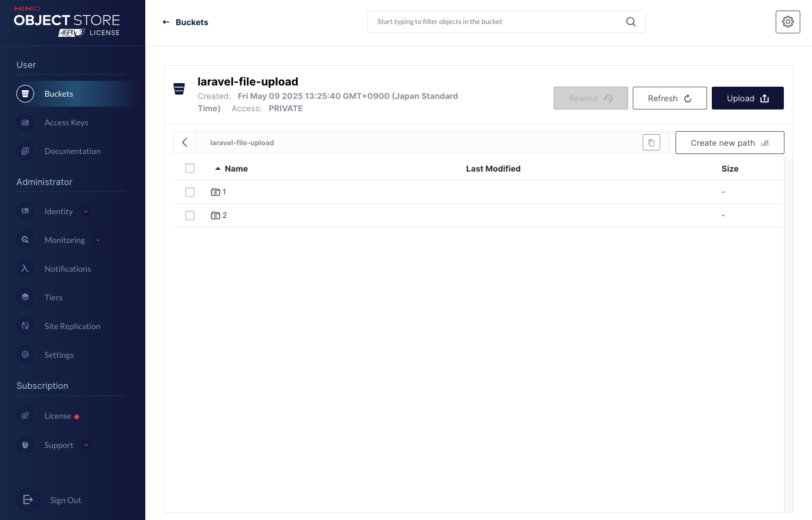Click the Documentation sidebar icon
Viewport: 812px width, 520px height.
point(25,151)
